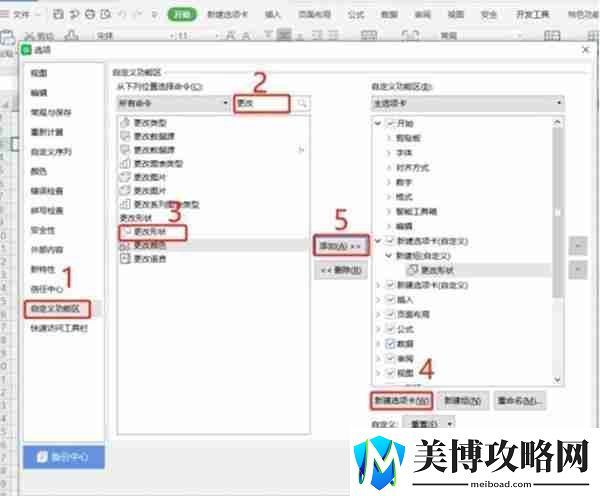The height and width of the screenshot is (496, 600).
Task: Expand the 智能工具箱 group in ribbon tree
Action: pyautogui.click(x=389, y=211)
